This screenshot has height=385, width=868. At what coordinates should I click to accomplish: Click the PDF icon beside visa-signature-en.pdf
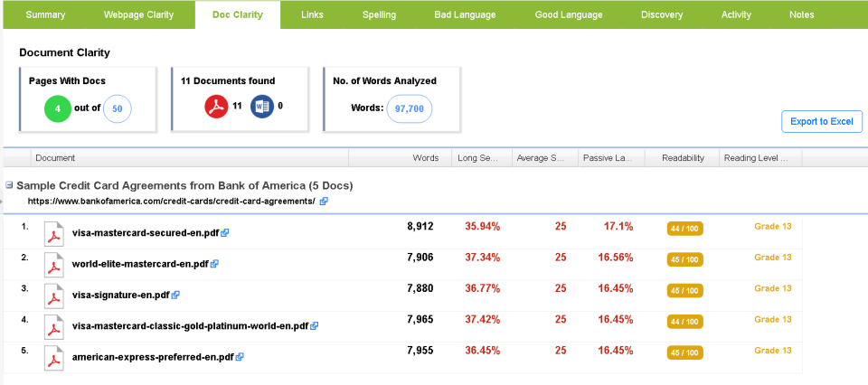tap(55, 296)
